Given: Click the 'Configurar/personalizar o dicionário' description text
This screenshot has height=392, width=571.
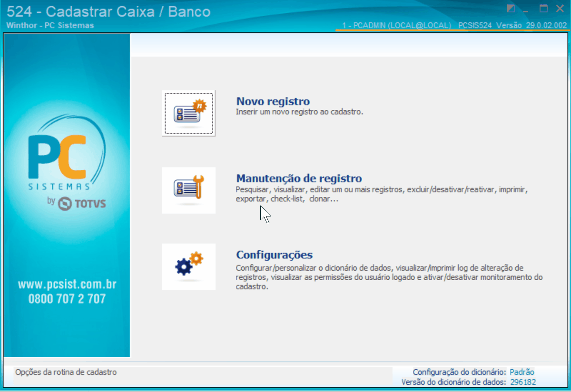Looking at the screenshot, I should (x=390, y=277).
